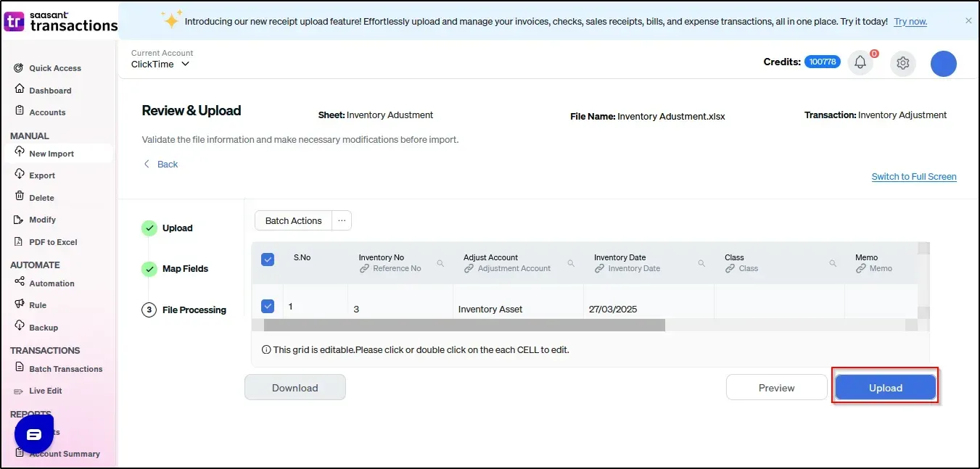Toggle the select-all checkbox in grid header
980x469 pixels.
coord(268,260)
